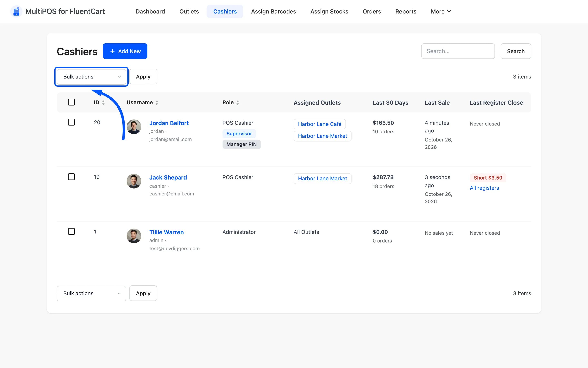Open Tillie Warren's profile link
This screenshot has width=588, height=368.
click(166, 232)
